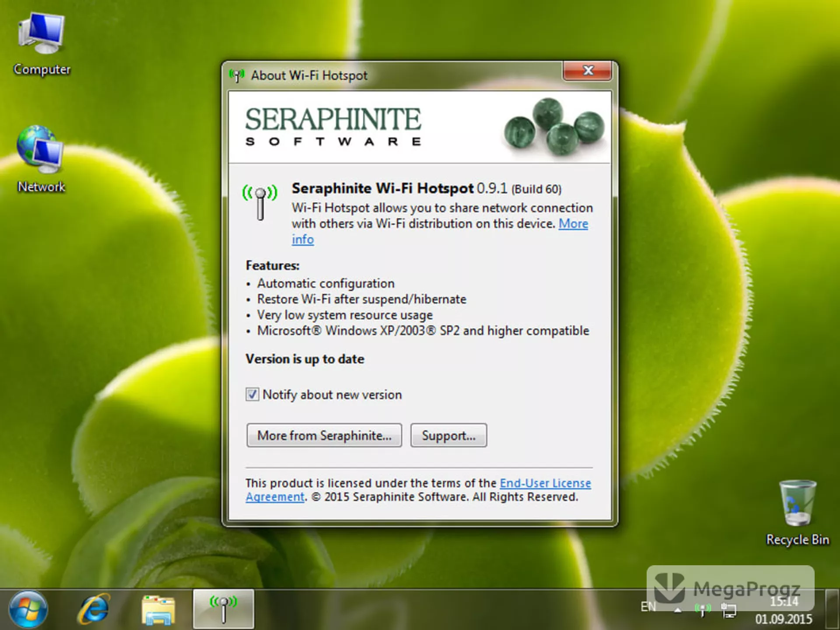This screenshot has height=630, width=840.
Task: Click the Seraphinite Software logo text
Action: click(333, 126)
